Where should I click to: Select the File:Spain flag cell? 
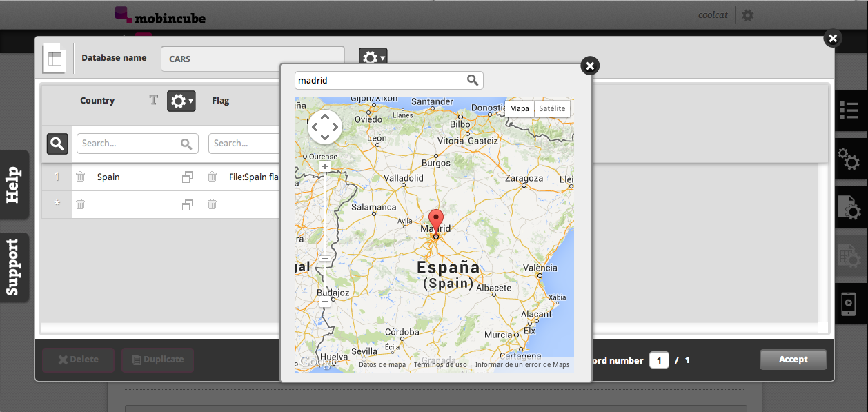(x=242, y=177)
